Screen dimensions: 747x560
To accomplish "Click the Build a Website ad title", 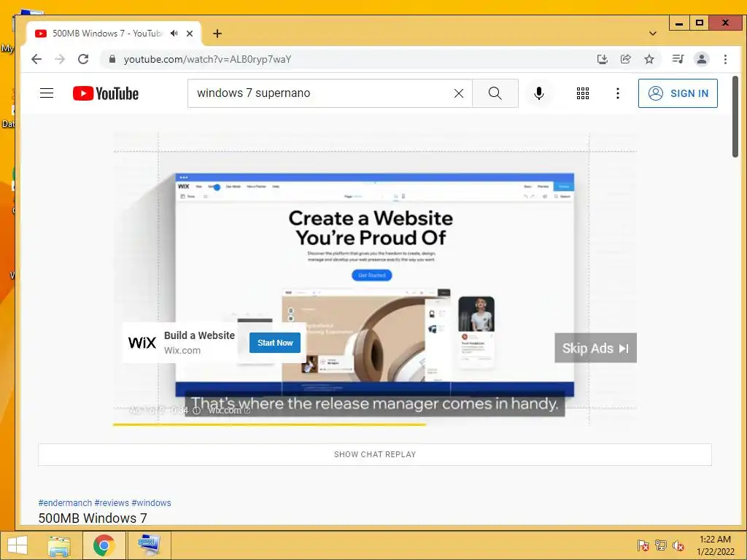I will [x=199, y=335].
